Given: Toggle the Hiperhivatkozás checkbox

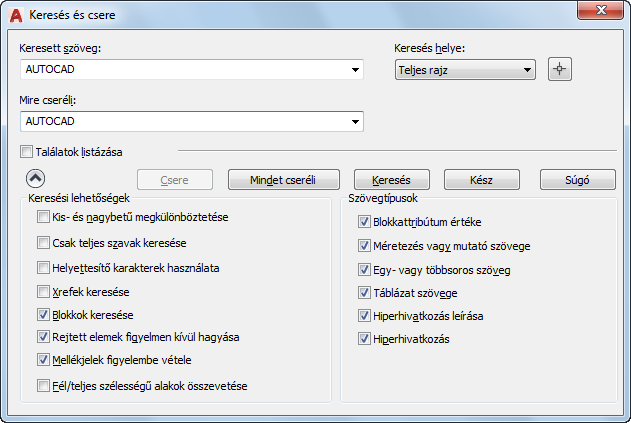Looking at the screenshot, I should [x=364, y=338].
